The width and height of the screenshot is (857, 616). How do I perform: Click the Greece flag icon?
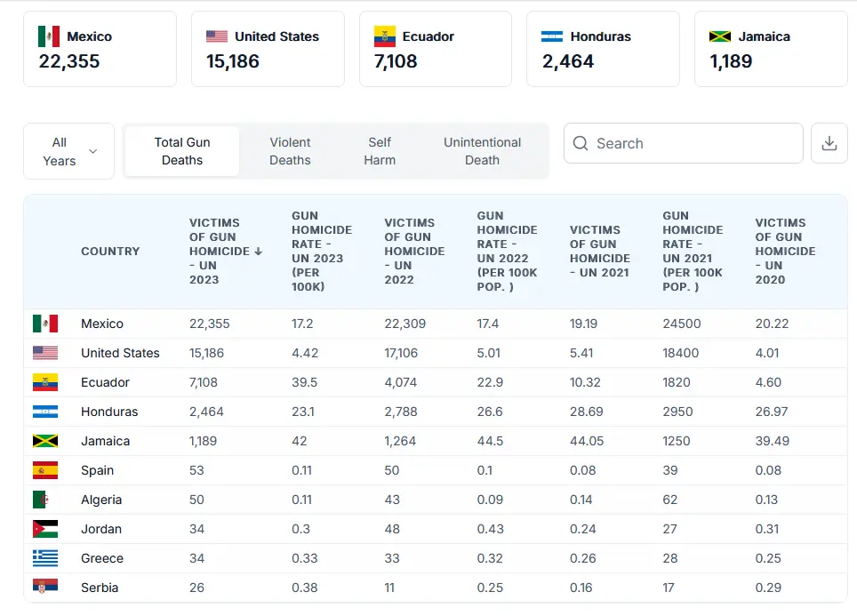click(x=45, y=558)
